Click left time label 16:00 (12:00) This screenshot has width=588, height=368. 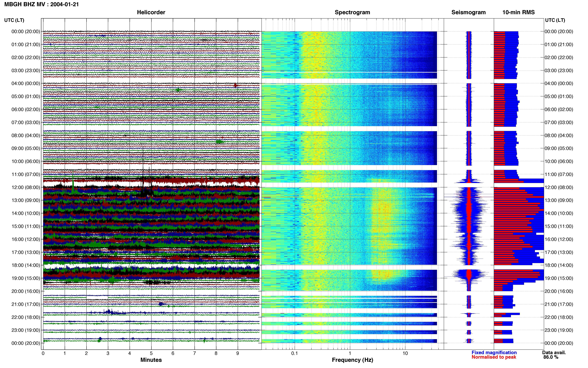point(26,239)
